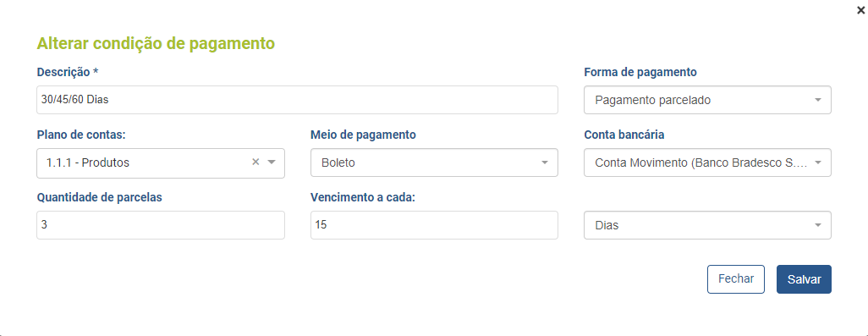868x336 pixels.
Task: Open the Pagamento parcelado dropdown
Action: pyautogui.click(x=707, y=100)
